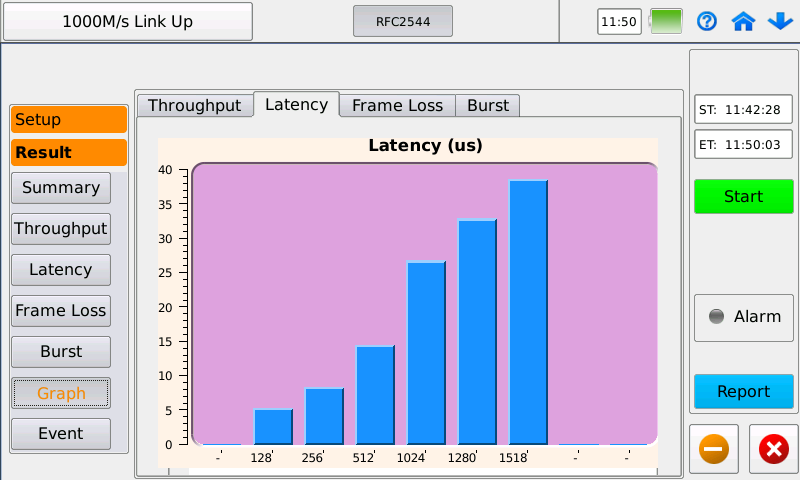Open Summary in the sidebar
800x480 pixels.
point(61,187)
